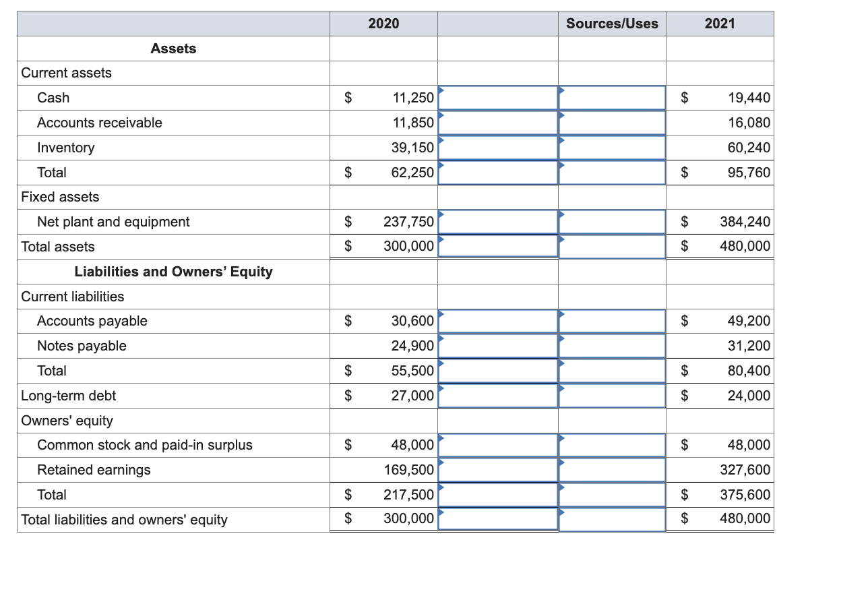Click the Liabilities and Owners' Equity heading

[173, 272]
